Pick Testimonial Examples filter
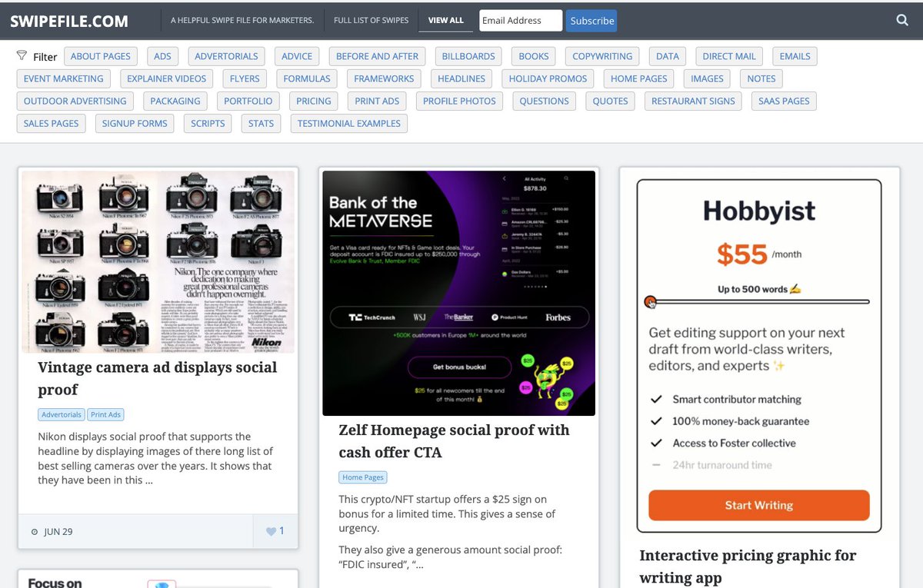 click(x=349, y=123)
